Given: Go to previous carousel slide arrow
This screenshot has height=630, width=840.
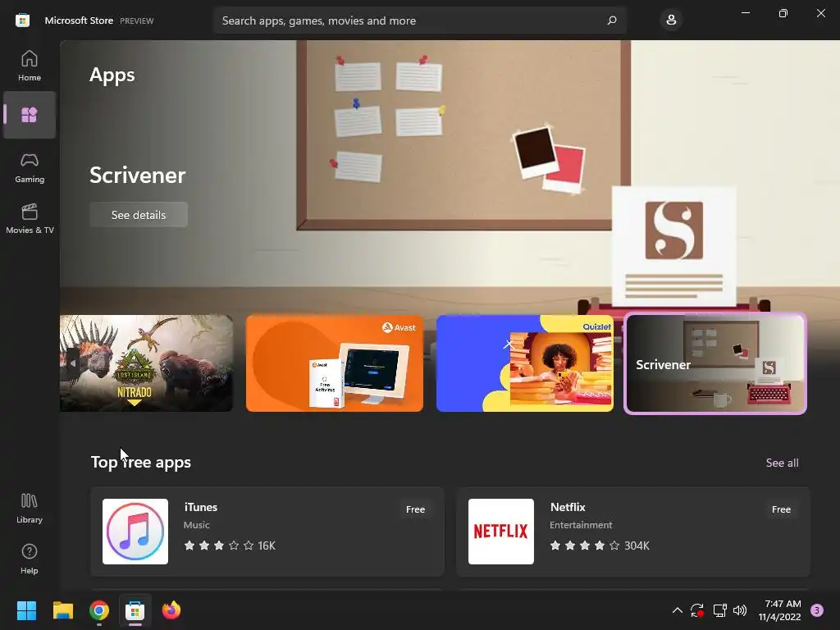Looking at the screenshot, I should point(73,363).
